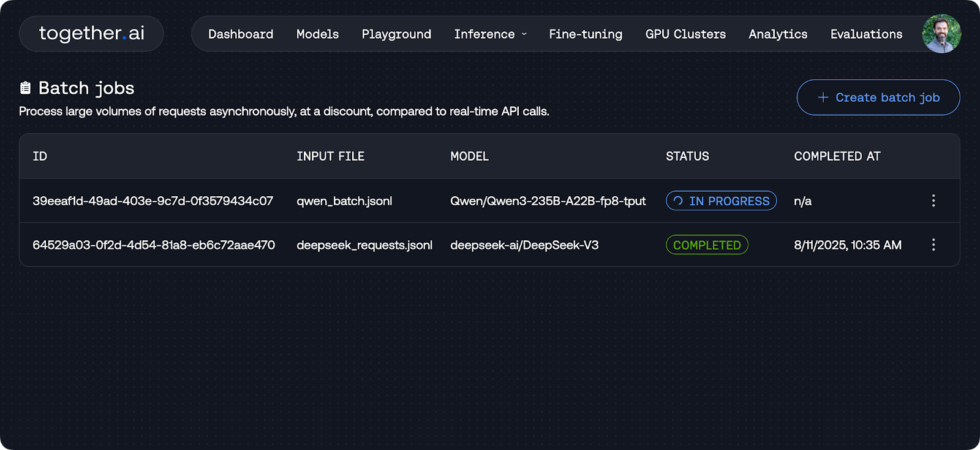
Task: Open the Evaluations page
Action: pyautogui.click(x=866, y=34)
